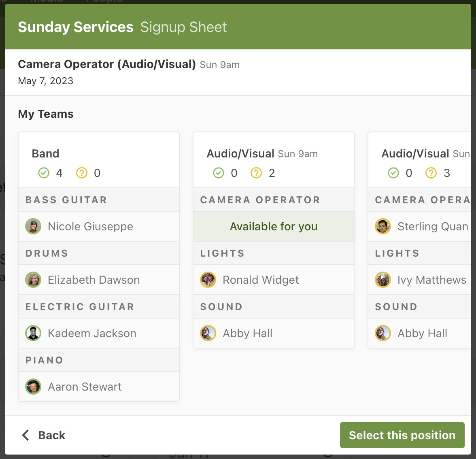Click the Ronald Widget Lights row
The height and width of the screenshot is (459, 476).
tap(274, 280)
